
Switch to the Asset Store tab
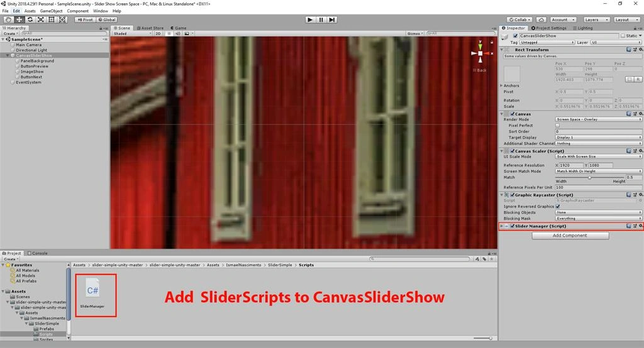150,28
